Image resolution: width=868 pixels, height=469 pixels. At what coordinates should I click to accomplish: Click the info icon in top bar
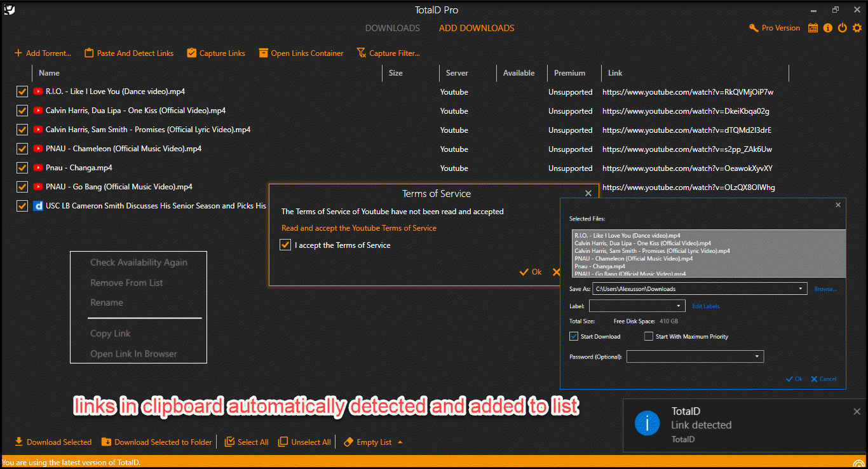click(x=827, y=28)
